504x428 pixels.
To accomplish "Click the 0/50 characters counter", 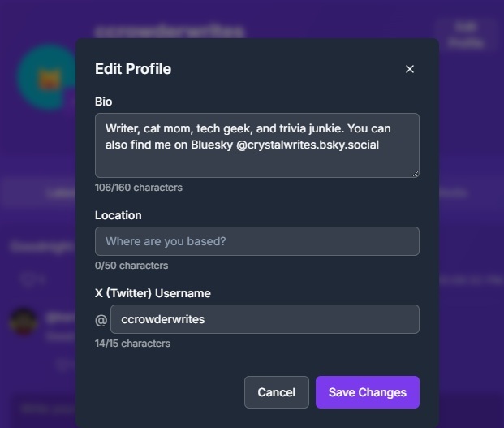I will point(131,266).
